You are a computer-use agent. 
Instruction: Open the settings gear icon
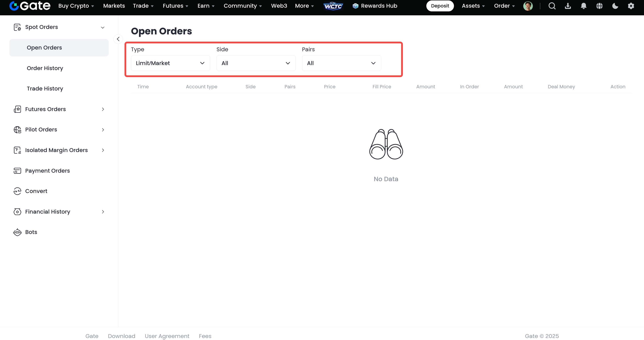(631, 6)
